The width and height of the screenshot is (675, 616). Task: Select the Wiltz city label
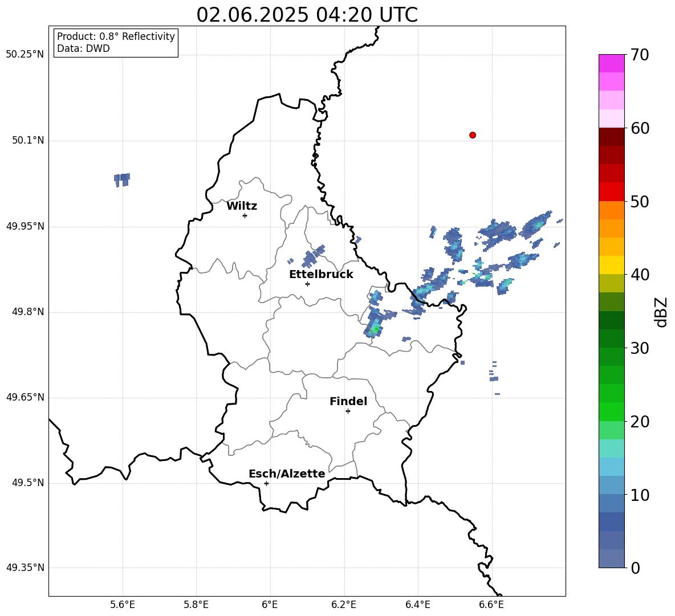(242, 206)
